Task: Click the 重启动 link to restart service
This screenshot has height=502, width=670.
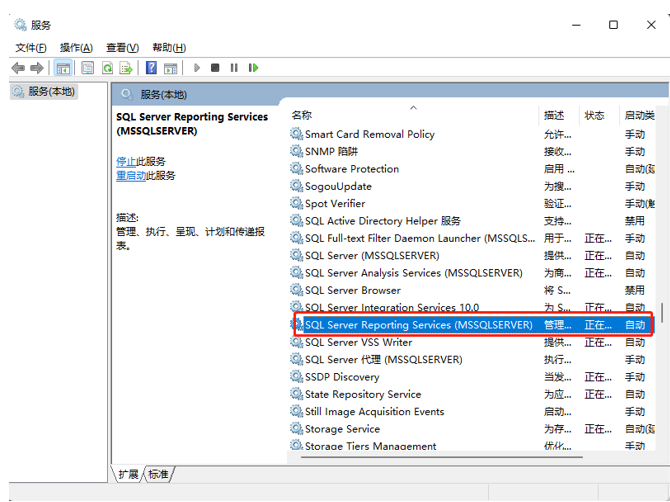Action: (131, 176)
